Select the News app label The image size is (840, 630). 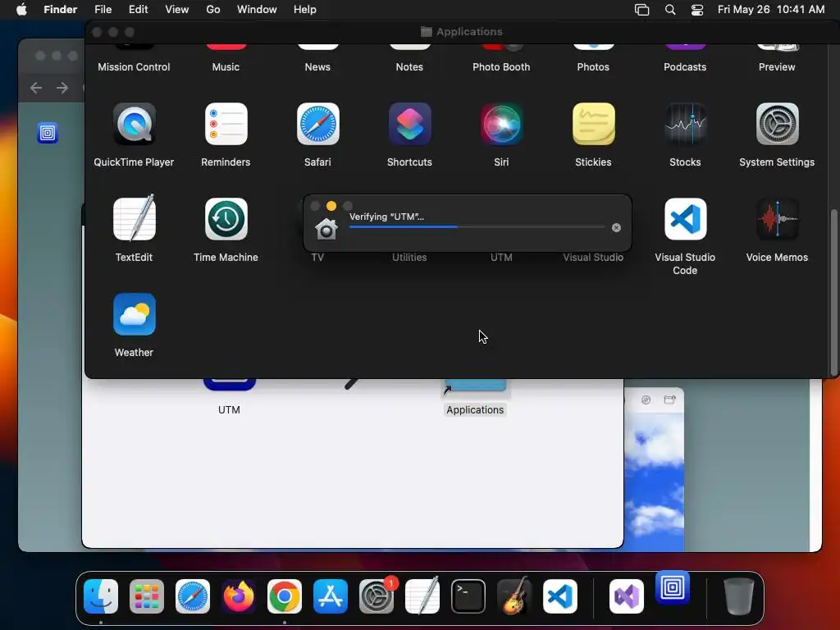317,67
